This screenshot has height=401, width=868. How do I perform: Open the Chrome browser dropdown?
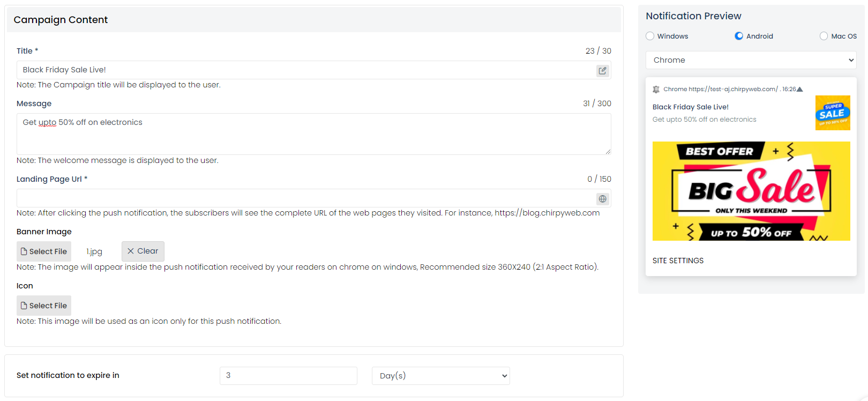(x=751, y=60)
